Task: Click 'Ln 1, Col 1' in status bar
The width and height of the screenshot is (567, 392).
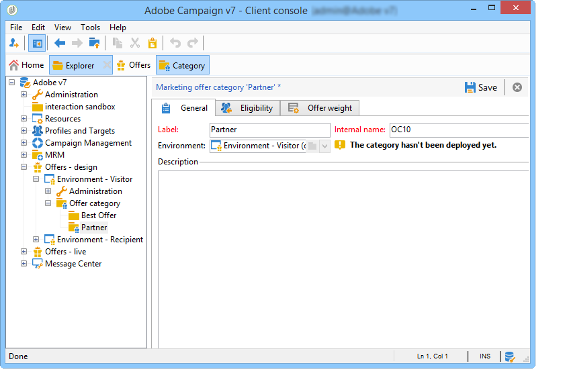Action: tap(432, 356)
